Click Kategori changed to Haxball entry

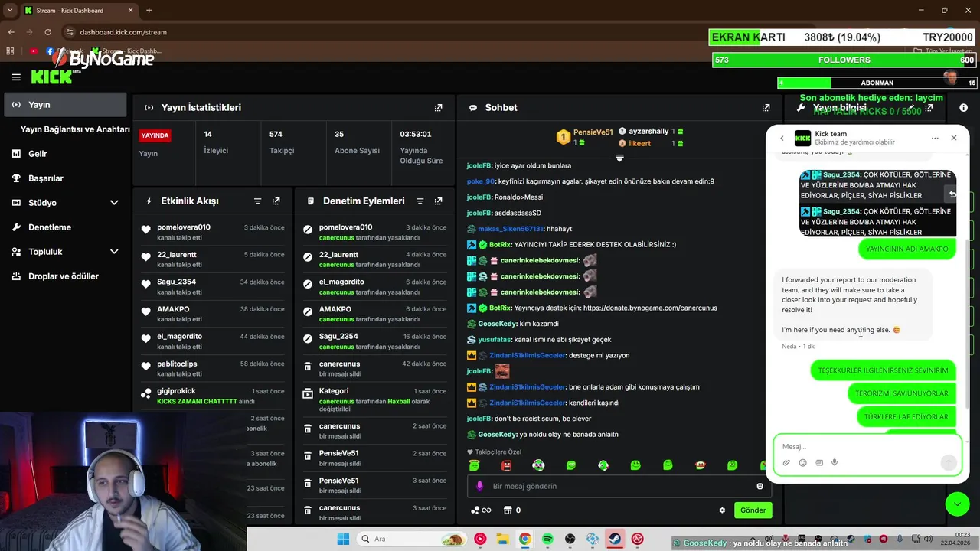point(375,400)
